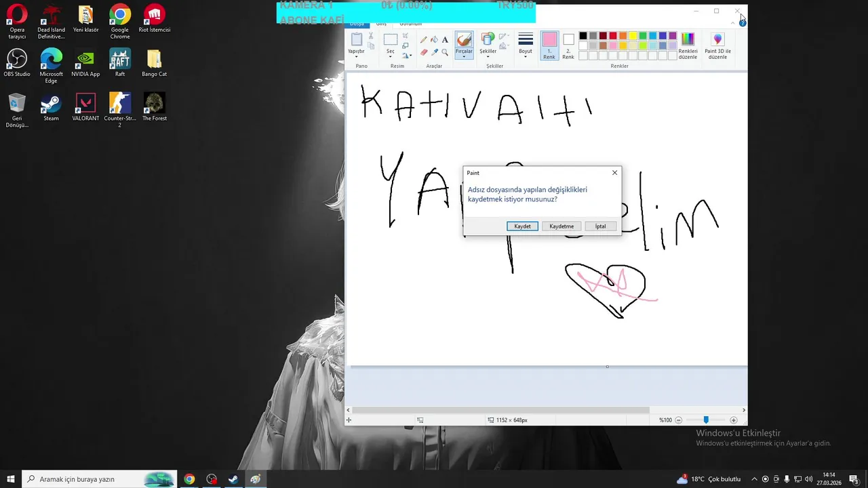868x488 pixels.
Task: Click the zoom out minus button
Action: click(679, 420)
